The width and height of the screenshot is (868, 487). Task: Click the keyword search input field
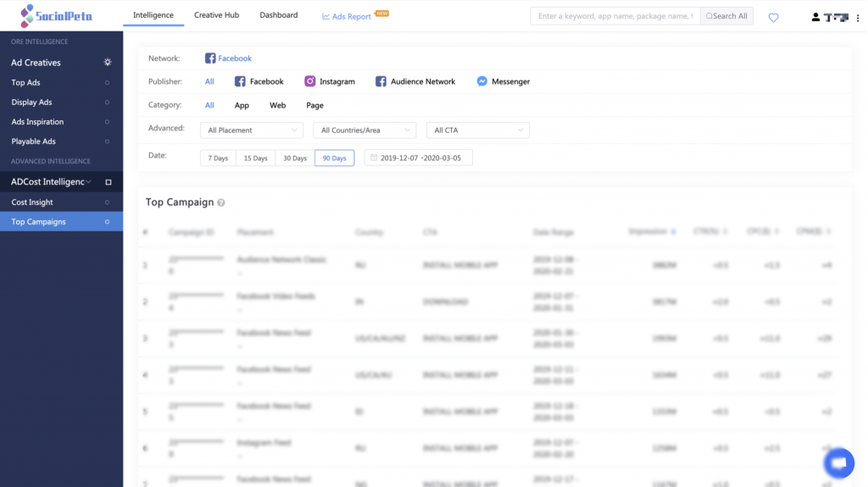pyautogui.click(x=615, y=16)
